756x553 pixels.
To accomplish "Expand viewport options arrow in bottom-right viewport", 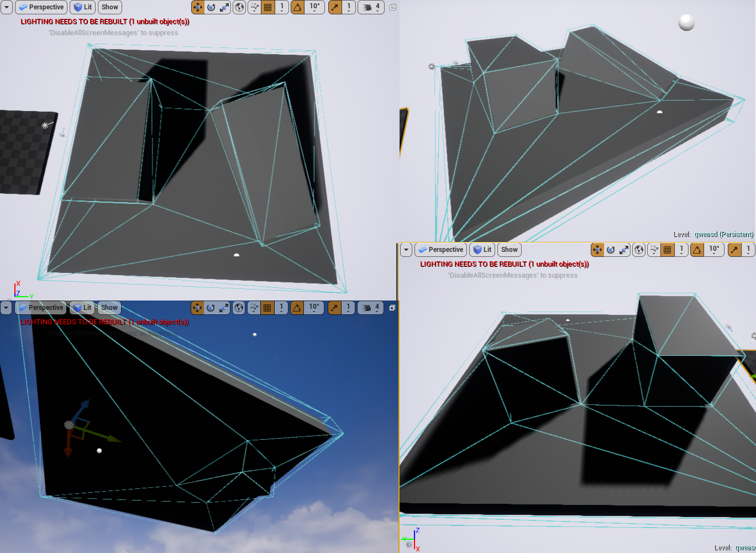I will click(x=406, y=250).
